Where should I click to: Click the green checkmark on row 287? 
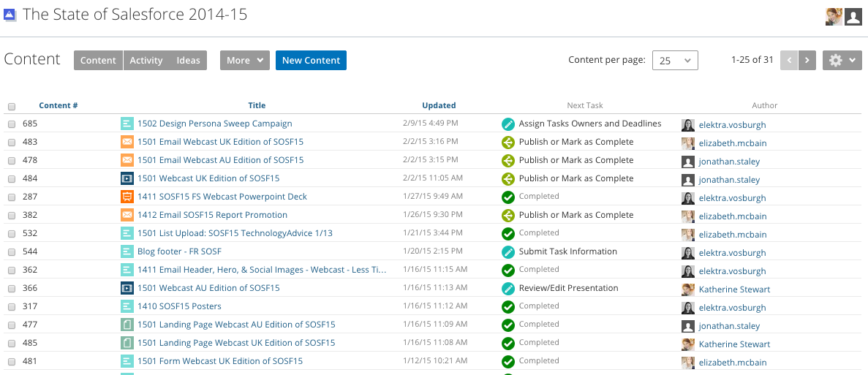508,197
